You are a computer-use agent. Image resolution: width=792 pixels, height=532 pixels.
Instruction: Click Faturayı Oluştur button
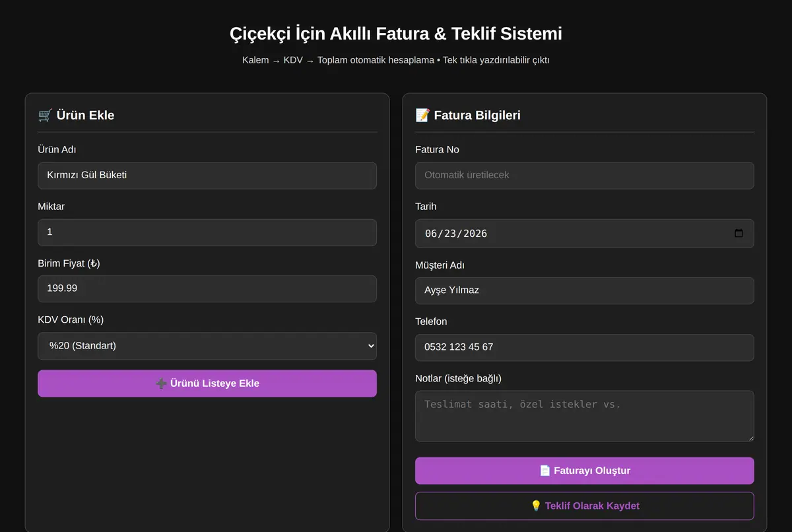pyautogui.click(x=585, y=471)
